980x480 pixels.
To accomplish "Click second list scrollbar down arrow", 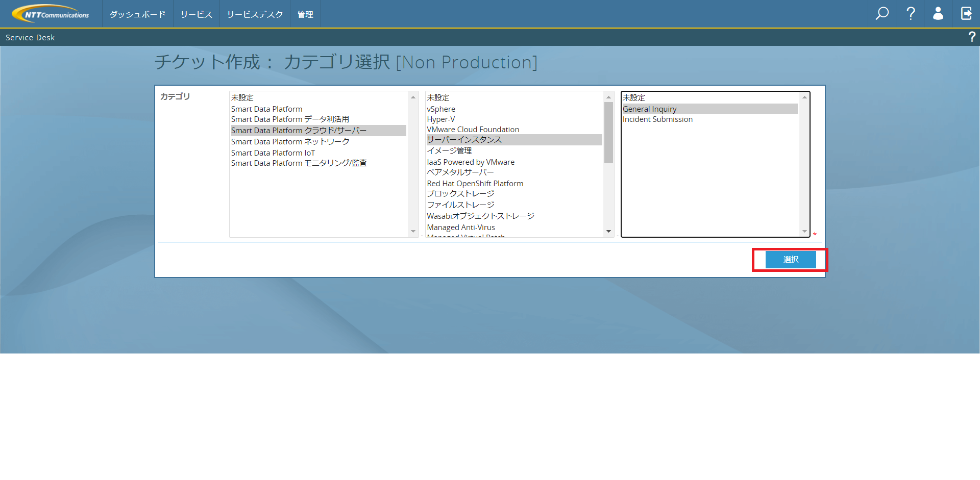I will click(x=608, y=232).
